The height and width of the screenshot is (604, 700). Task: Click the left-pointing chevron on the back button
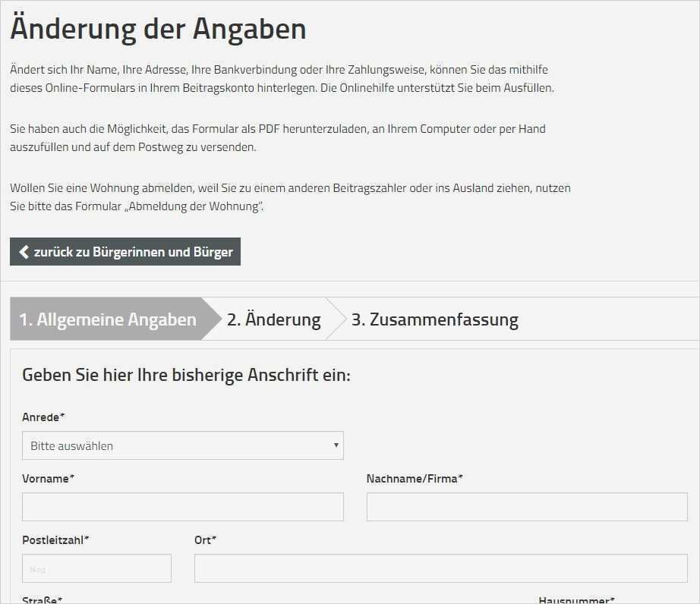23,251
